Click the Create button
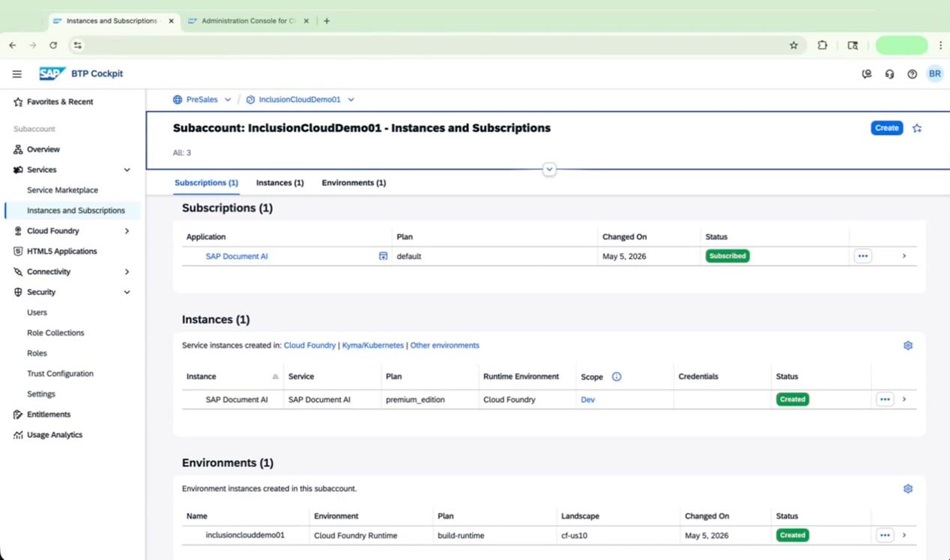Screen dimensions: 950x560 [886, 128]
